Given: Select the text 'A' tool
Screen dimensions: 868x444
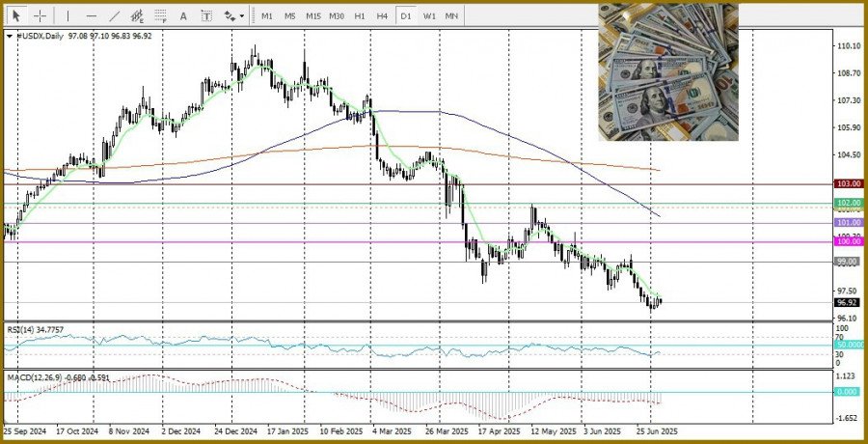Looking at the screenshot, I should point(184,16).
